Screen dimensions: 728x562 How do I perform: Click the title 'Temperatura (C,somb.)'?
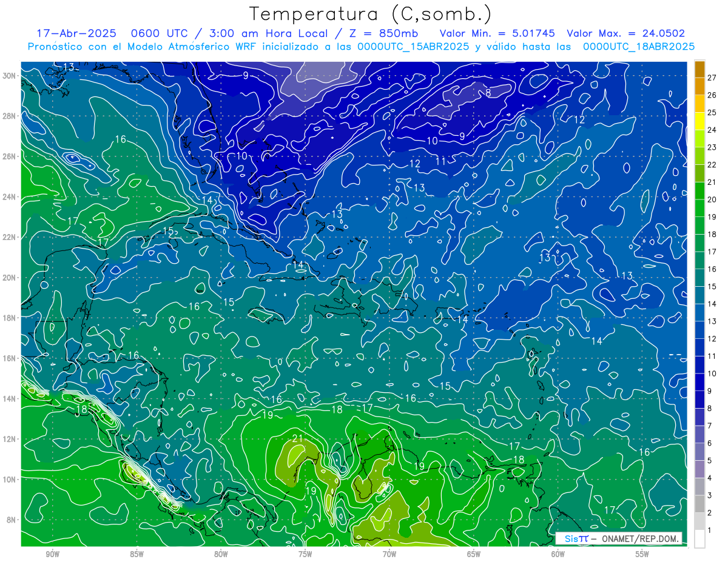[371, 13]
